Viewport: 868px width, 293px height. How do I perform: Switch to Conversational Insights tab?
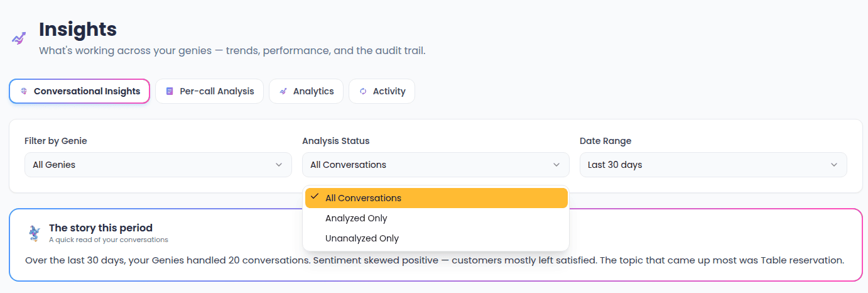[x=79, y=91]
